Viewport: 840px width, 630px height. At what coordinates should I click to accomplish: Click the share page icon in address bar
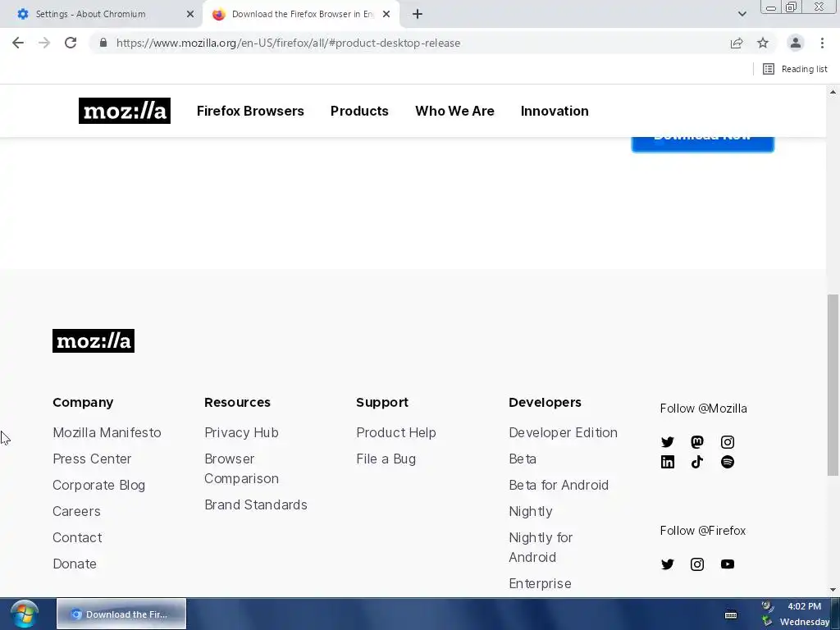point(737,43)
